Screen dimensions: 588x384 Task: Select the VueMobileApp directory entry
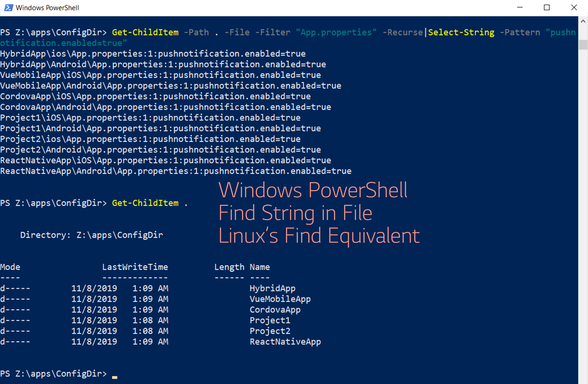click(x=280, y=299)
